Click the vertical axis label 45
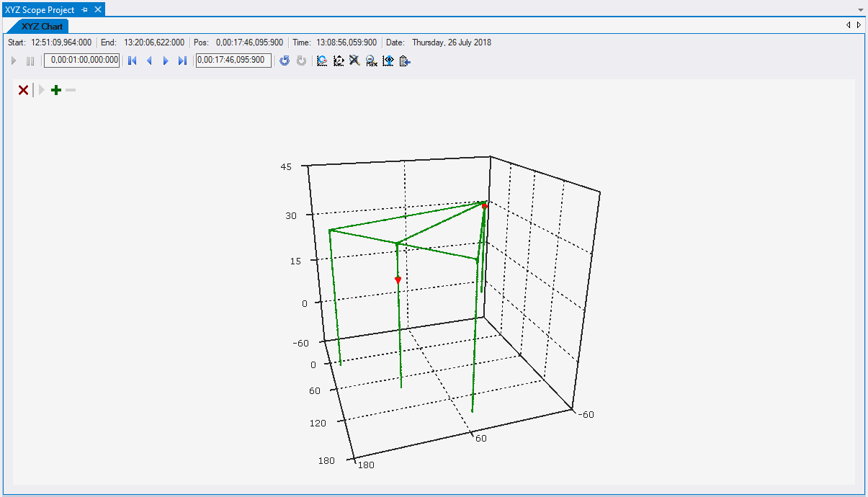The image size is (868, 497). click(x=286, y=167)
